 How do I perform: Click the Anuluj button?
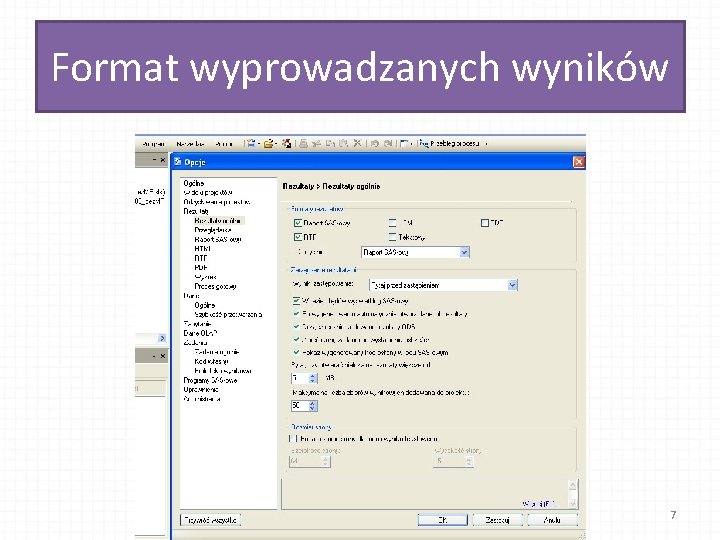[x=552, y=520]
